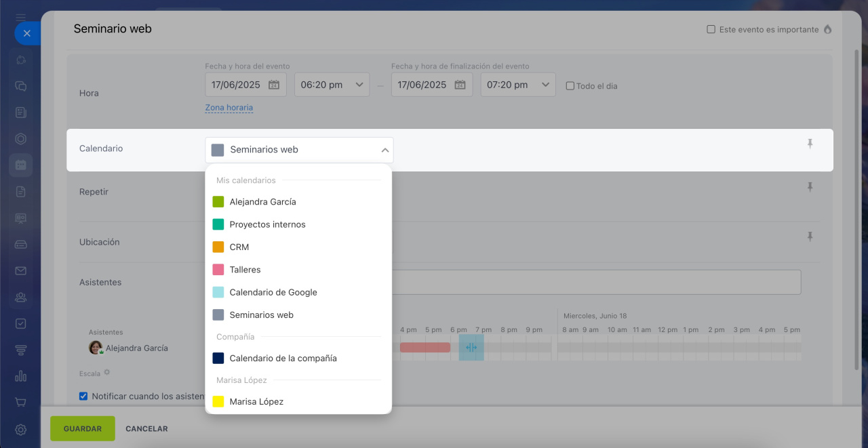
Task: Expand the 06:20 pm start time dropdown
Action: (x=332, y=85)
